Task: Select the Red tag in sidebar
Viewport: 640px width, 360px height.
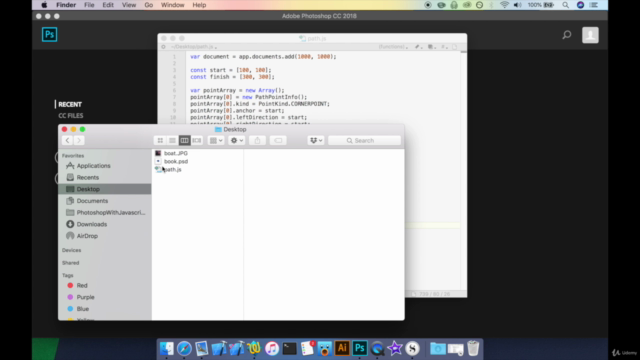Action: (x=82, y=285)
